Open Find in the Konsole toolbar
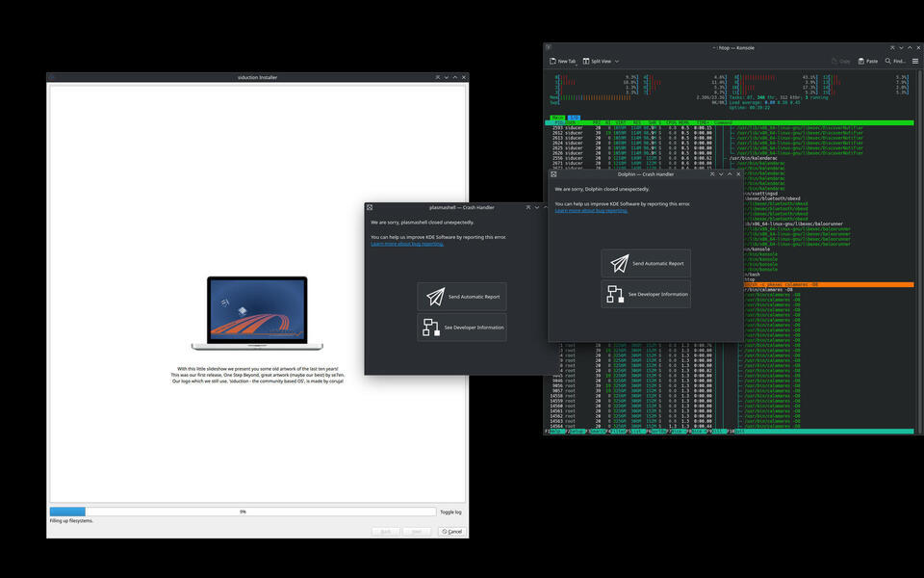The height and width of the screenshot is (578, 924). coord(894,62)
